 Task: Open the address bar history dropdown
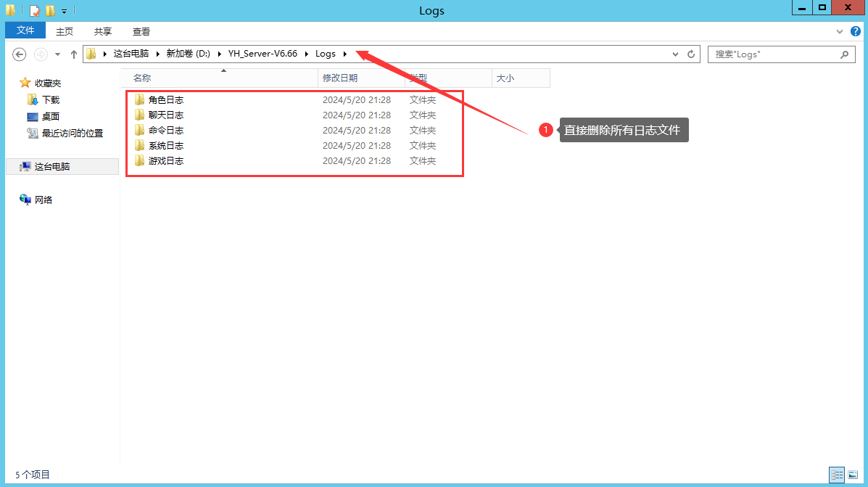pyautogui.click(x=676, y=54)
